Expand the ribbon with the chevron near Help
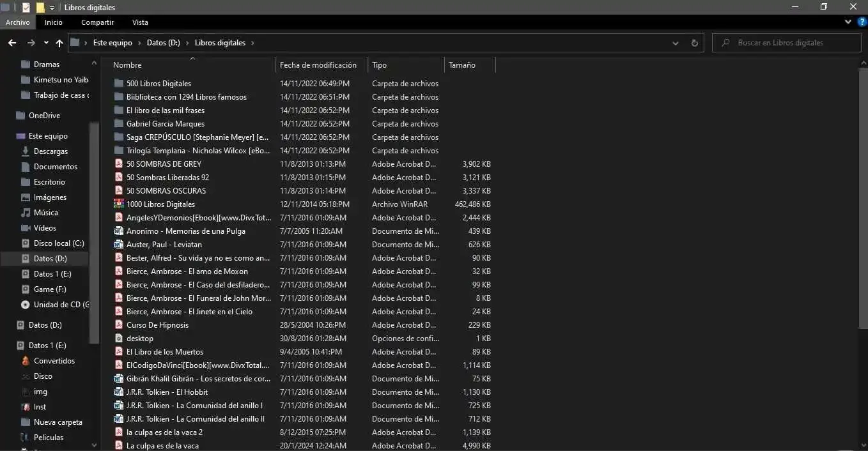Image resolution: width=868 pixels, height=451 pixels. (x=848, y=22)
